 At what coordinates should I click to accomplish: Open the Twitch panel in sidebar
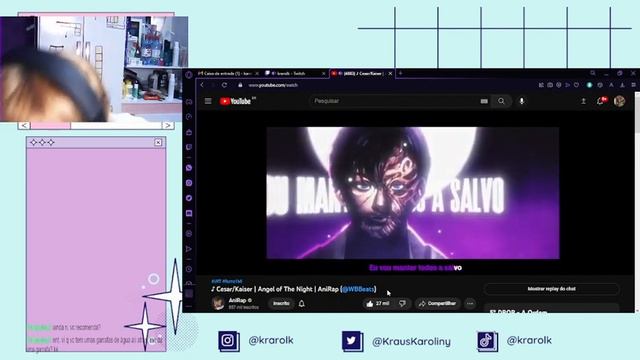pos(189,147)
